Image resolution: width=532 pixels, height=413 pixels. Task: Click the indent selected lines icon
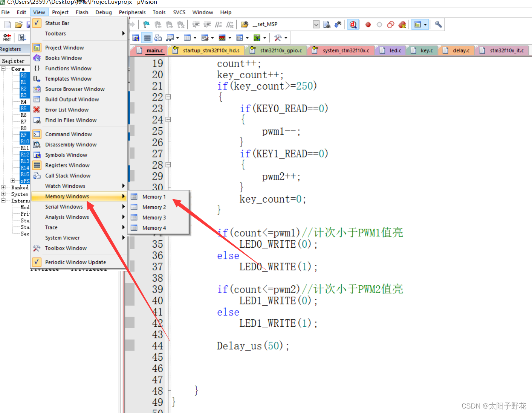coord(196,24)
